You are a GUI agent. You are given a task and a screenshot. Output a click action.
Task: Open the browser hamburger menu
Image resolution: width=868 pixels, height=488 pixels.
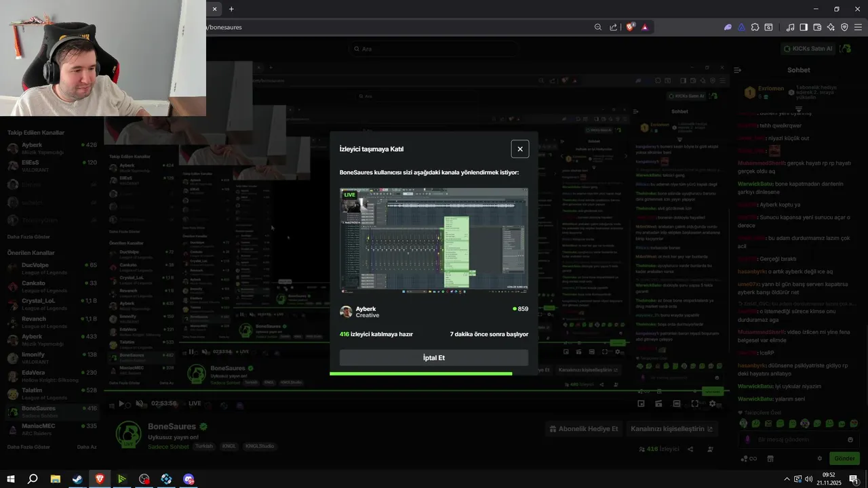pos(858,27)
